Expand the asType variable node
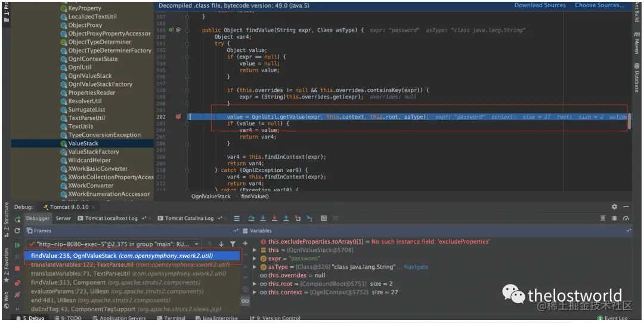The height and width of the screenshot is (323, 644). click(x=255, y=267)
